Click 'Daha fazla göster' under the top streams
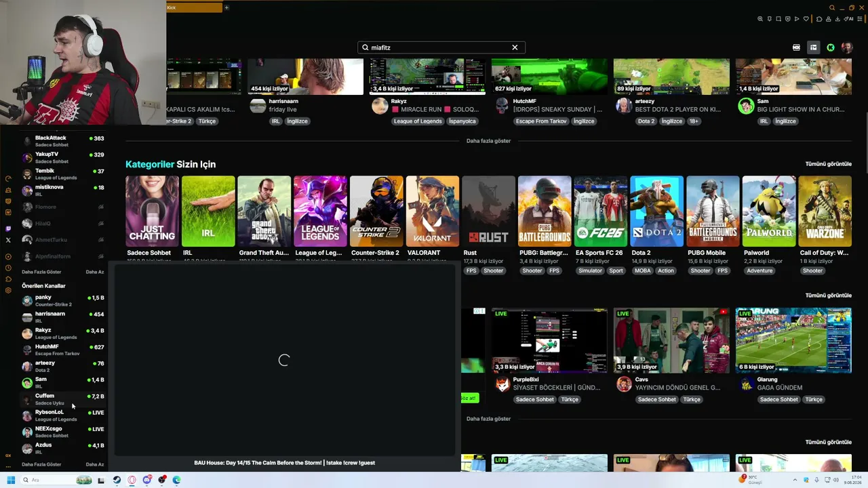Screen dimensions: 868x488 click(x=488, y=141)
